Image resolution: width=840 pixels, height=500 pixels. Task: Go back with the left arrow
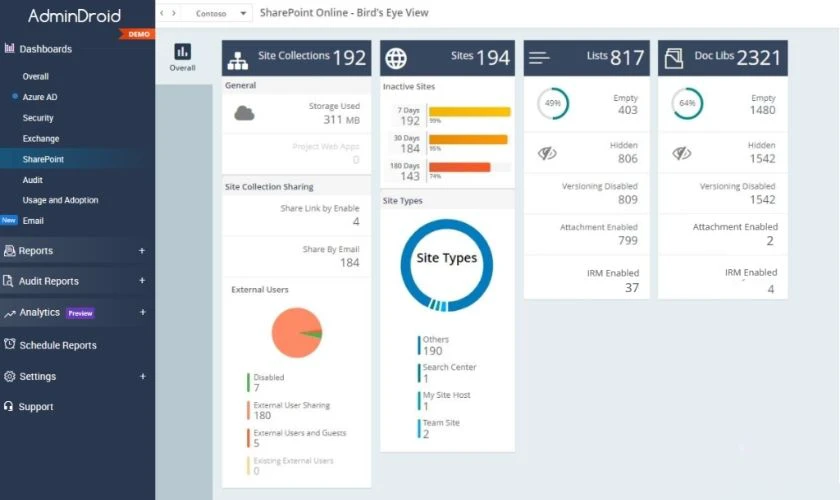click(162, 13)
